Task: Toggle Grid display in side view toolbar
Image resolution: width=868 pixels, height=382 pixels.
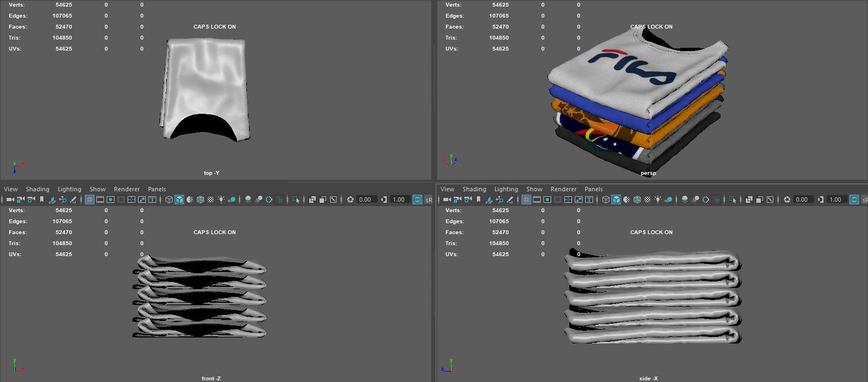Action: coord(526,200)
